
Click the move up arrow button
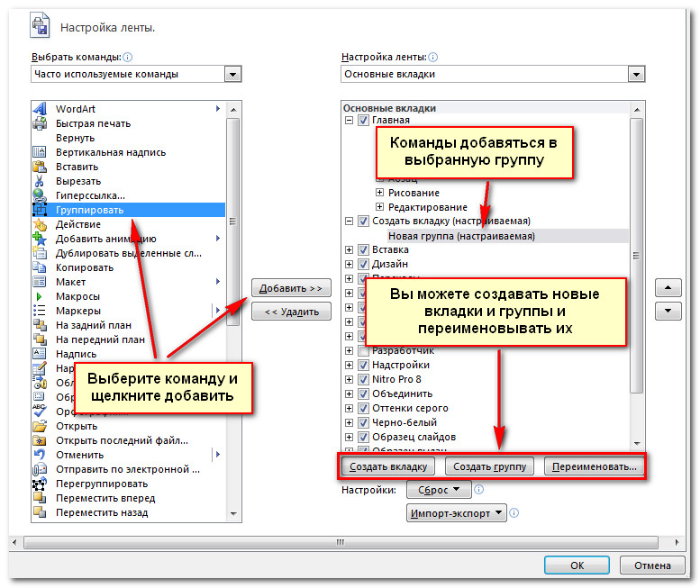[x=668, y=289]
